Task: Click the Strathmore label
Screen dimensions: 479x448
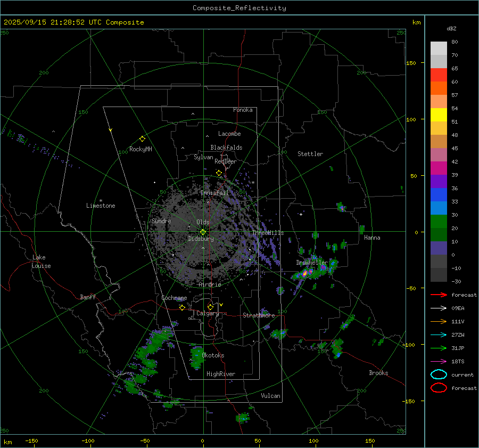Action: click(259, 315)
